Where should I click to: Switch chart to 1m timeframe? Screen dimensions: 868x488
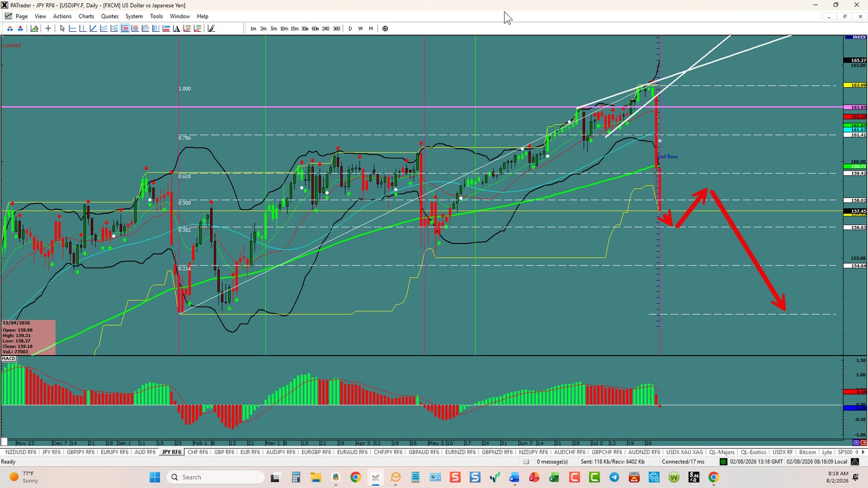(253, 28)
